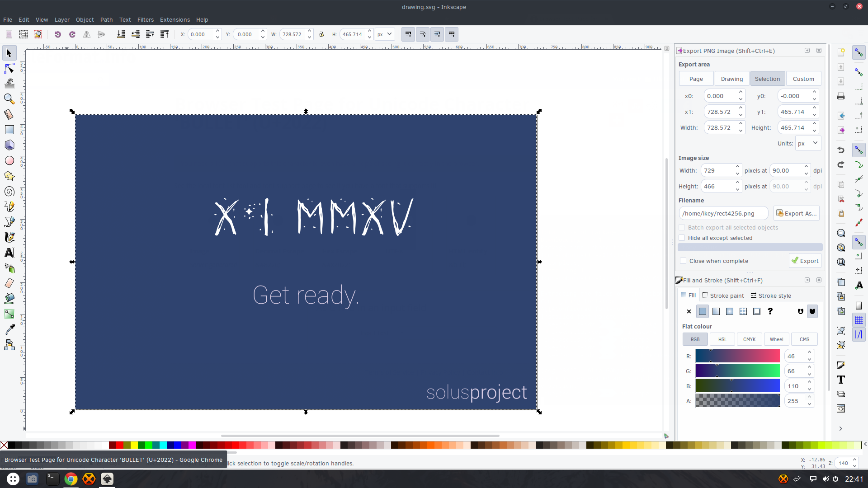Select the Spray tool
This screenshot has width=868, height=488.
tap(9, 268)
